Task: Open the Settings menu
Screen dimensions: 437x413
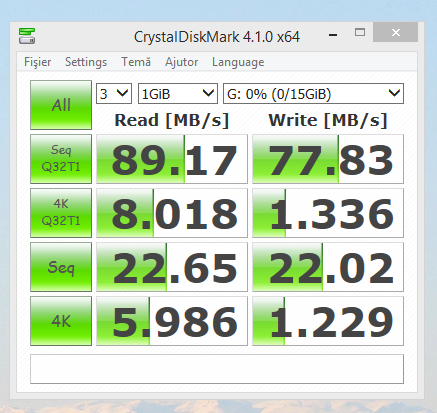Action: (86, 62)
